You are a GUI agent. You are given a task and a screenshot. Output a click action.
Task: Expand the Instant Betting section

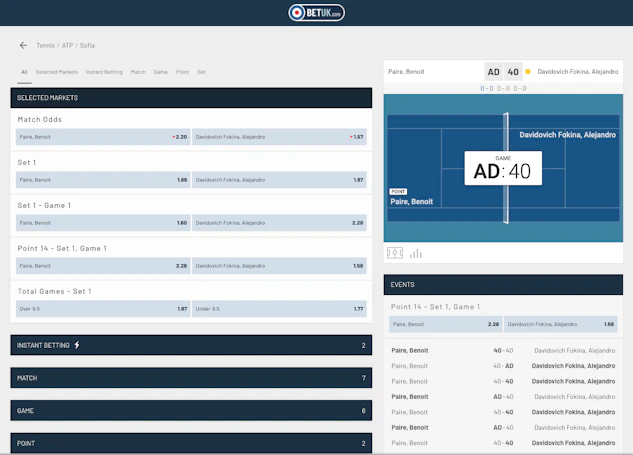(191, 345)
